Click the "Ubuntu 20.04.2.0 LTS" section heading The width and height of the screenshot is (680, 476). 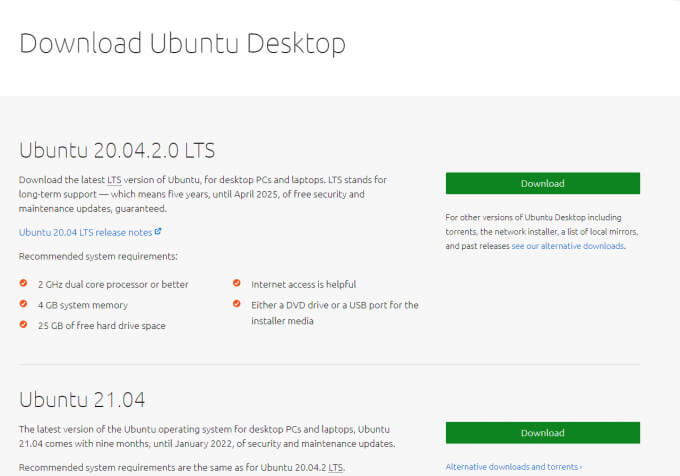pyautogui.click(x=117, y=150)
